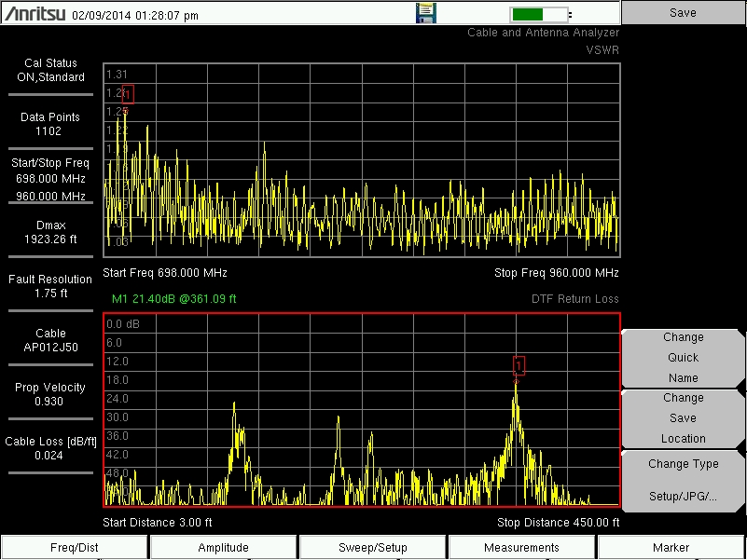Open the Amplitude menu
The height and width of the screenshot is (560, 747).
tap(224, 548)
